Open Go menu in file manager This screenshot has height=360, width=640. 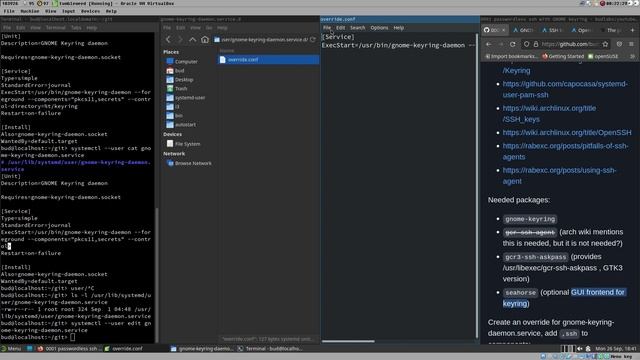tap(209, 28)
